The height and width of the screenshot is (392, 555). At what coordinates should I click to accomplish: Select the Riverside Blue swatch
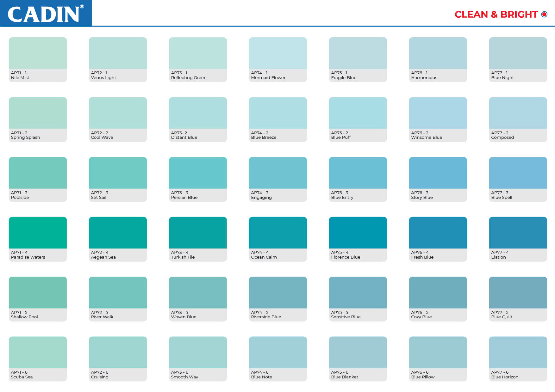[x=277, y=292]
